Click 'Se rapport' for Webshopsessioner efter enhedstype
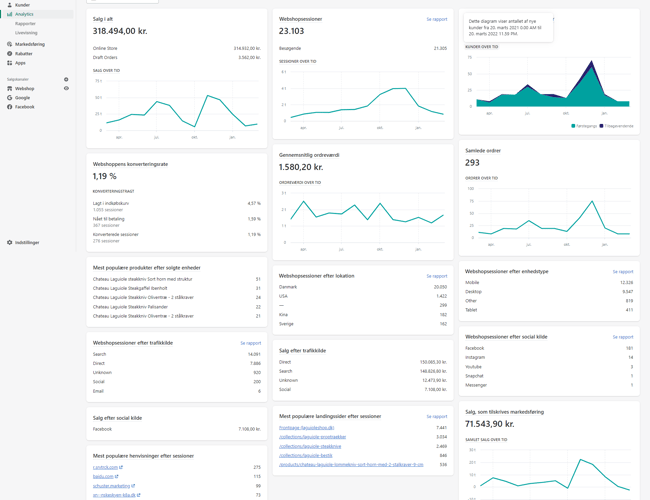Image resolution: width=650 pixels, height=500 pixels. click(x=623, y=272)
